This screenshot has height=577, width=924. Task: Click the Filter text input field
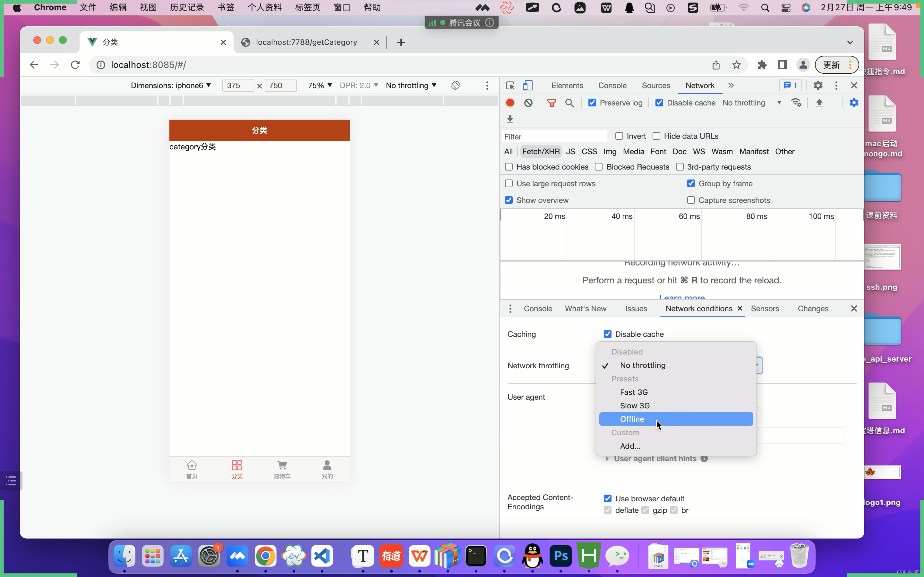(x=554, y=137)
